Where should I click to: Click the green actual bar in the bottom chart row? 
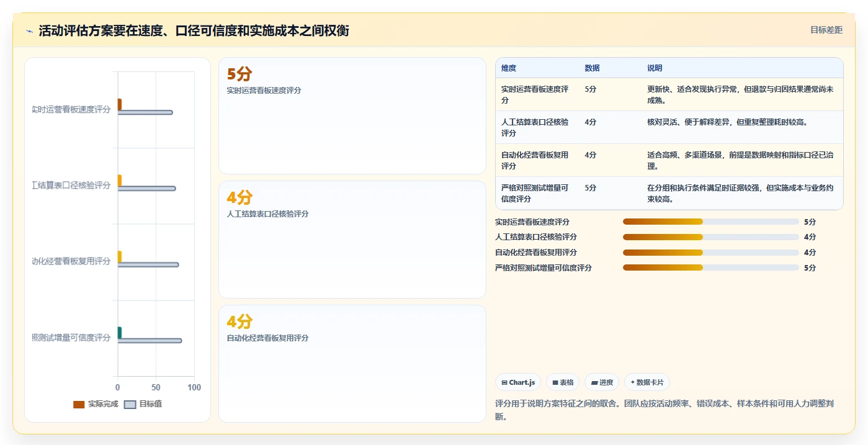click(x=120, y=333)
